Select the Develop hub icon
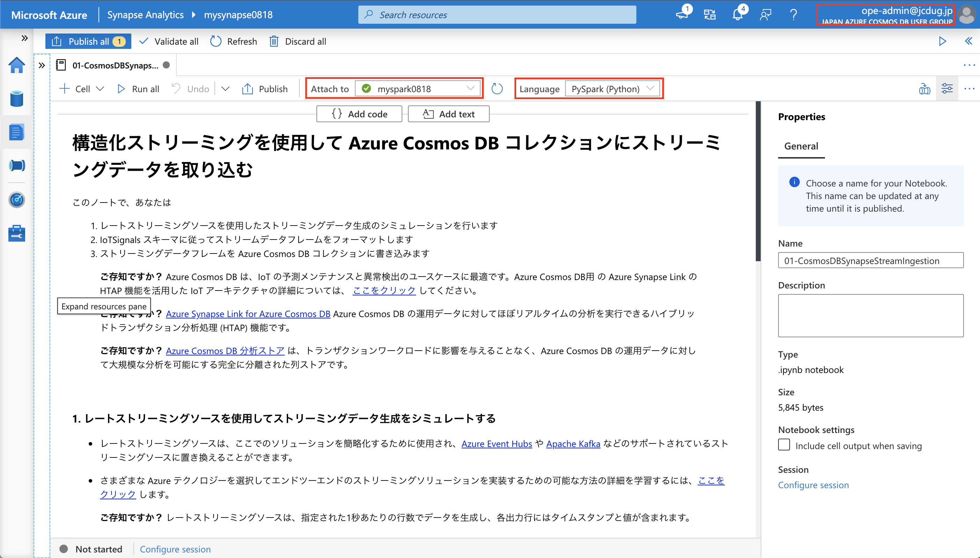 (x=17, y=133)
